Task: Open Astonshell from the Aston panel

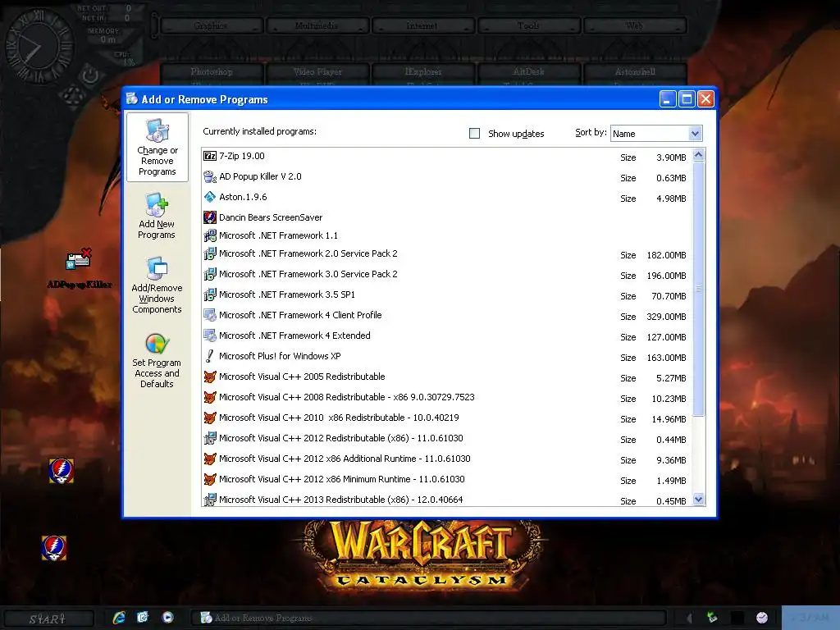Action: click(x=635, y=72)
